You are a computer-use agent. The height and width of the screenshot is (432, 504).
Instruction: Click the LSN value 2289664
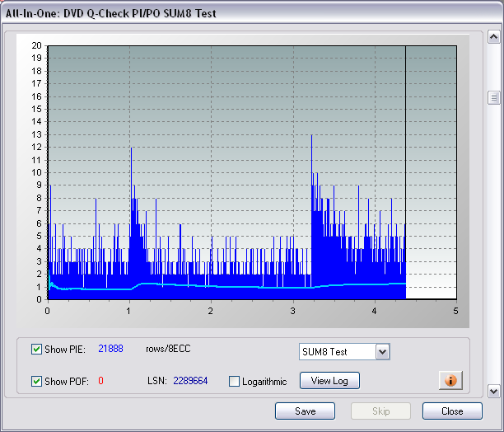pyautogui.click(x=190, y=381)
